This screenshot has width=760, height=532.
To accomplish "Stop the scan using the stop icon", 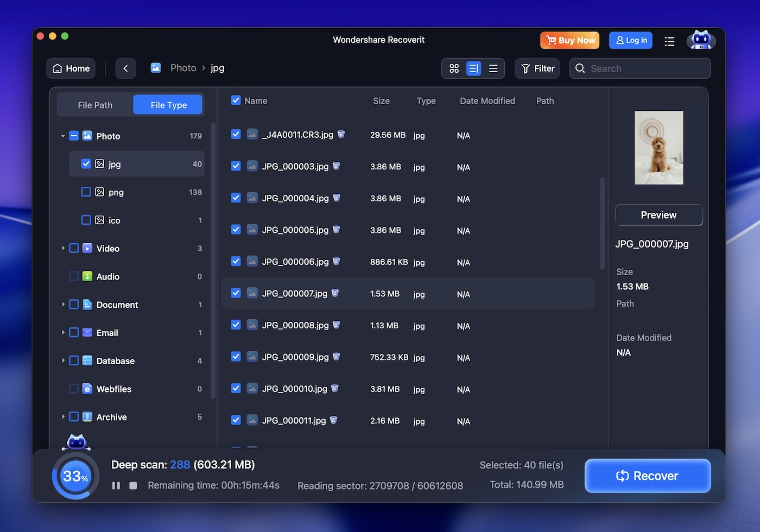I will point(133,485).
